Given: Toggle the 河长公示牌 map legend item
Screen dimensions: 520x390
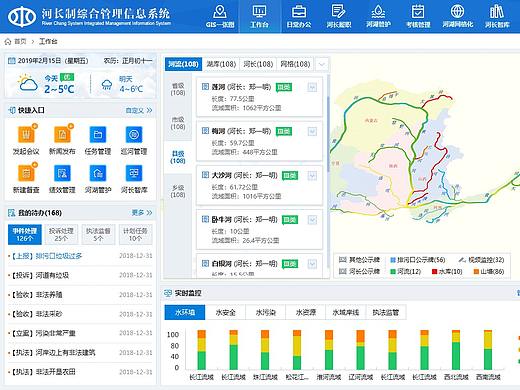Looking at the screenshot, I should click(x=359, y=271).
